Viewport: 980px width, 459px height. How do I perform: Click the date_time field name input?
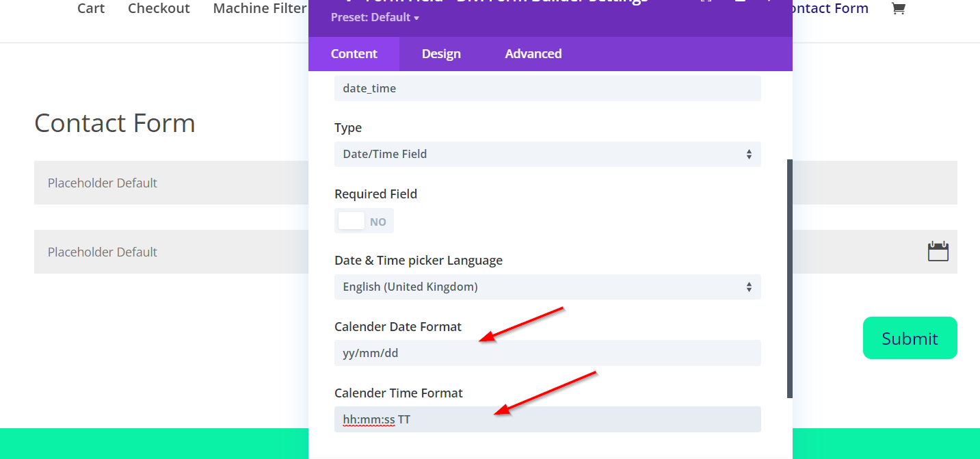click(x=547, y=88)
